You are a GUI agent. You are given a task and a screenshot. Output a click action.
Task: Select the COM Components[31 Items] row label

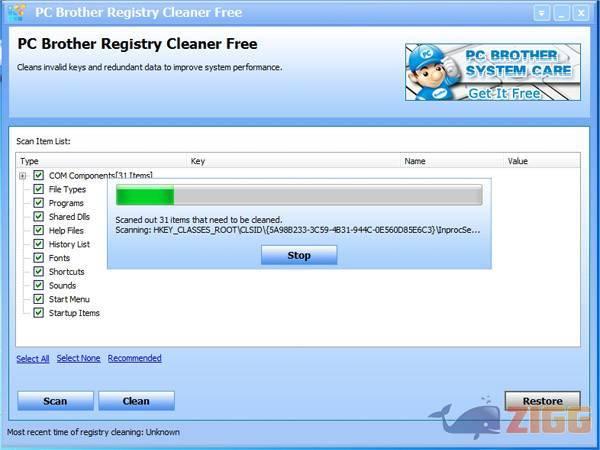coord(101,176)
